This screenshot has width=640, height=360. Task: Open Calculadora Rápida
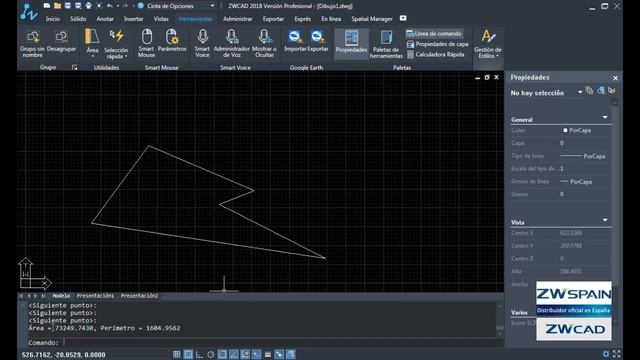tap(436, 54)
